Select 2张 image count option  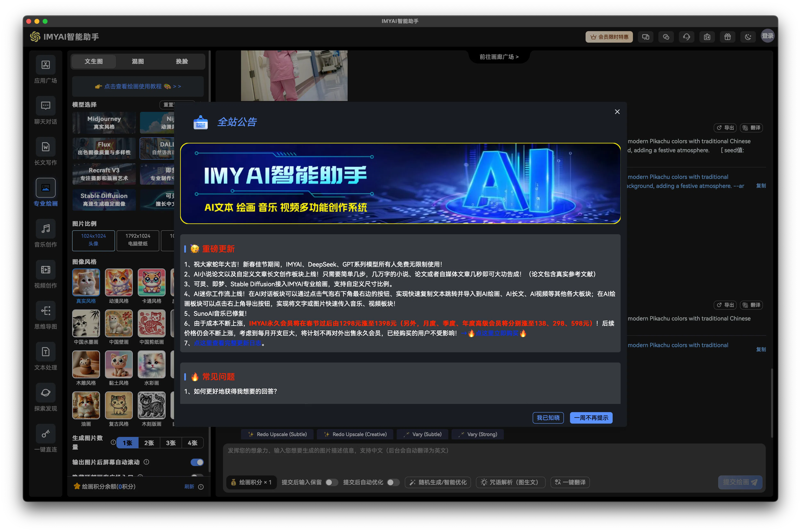(x=149, y=443)
